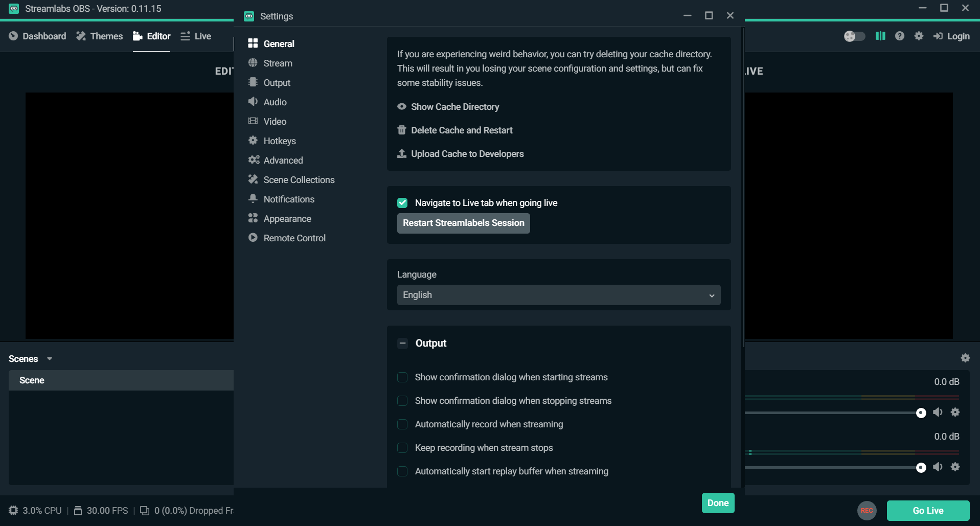Open the Language dropdown
Viewport: 980px width, 526px height.
(559, 295)
